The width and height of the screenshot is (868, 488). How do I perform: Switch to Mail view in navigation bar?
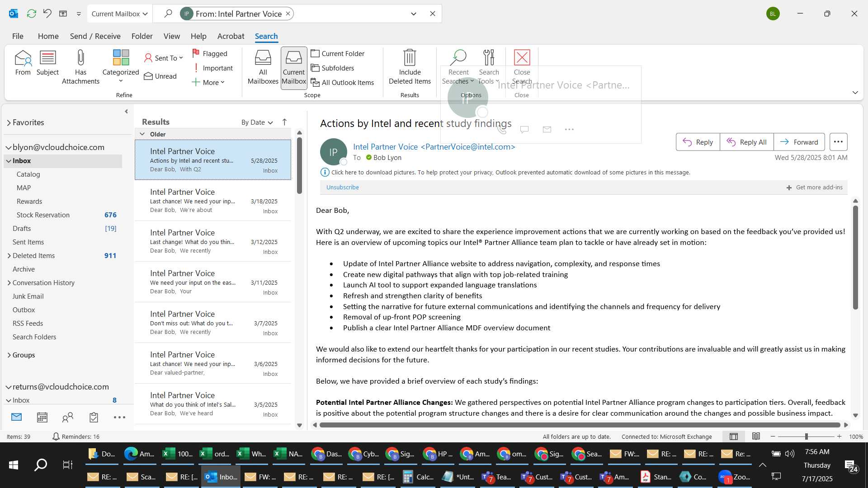pos(16,417)
